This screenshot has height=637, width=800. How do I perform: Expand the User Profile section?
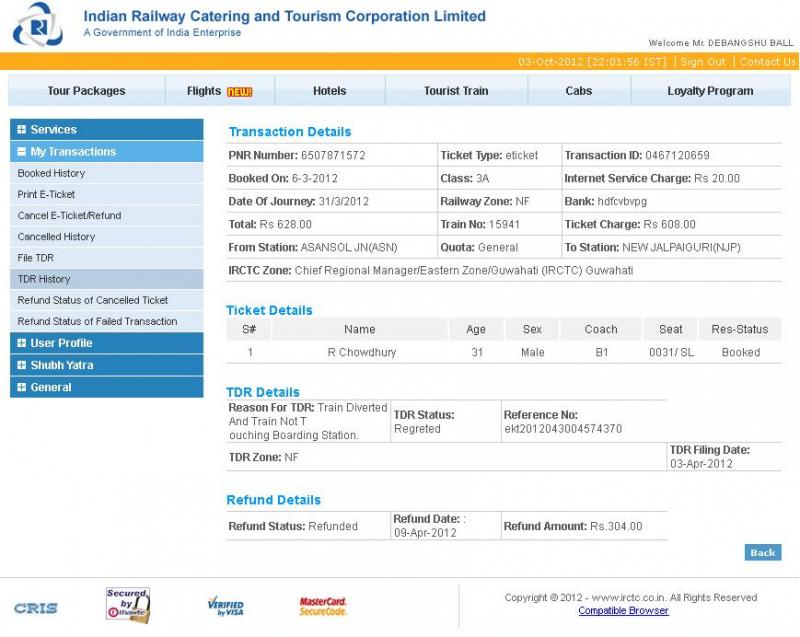61,343
